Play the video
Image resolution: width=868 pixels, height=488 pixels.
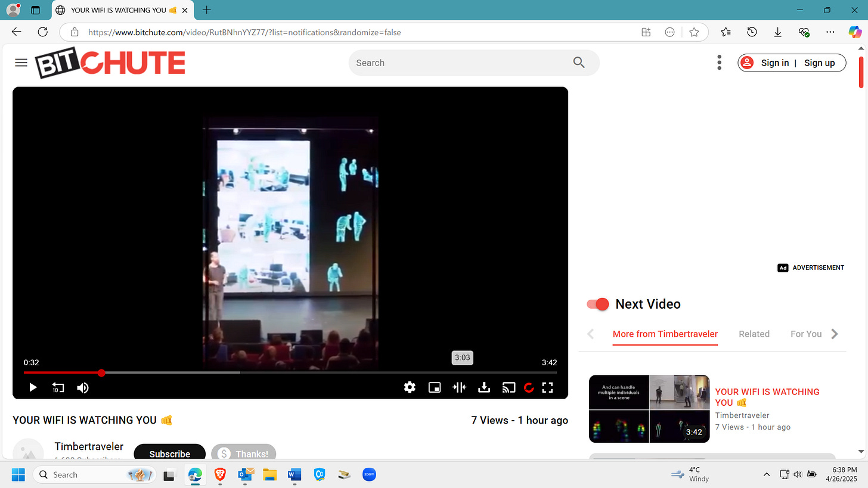(33, 388)
